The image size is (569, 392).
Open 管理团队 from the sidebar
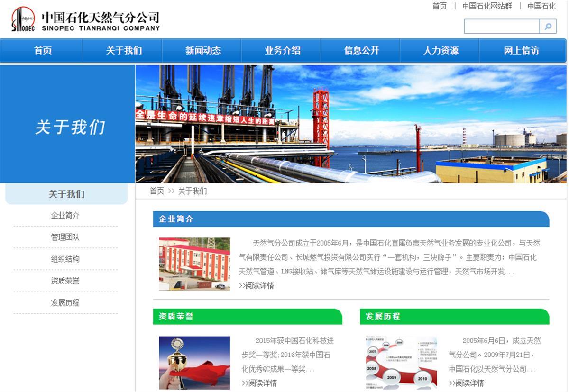click(x=65, y=237)
